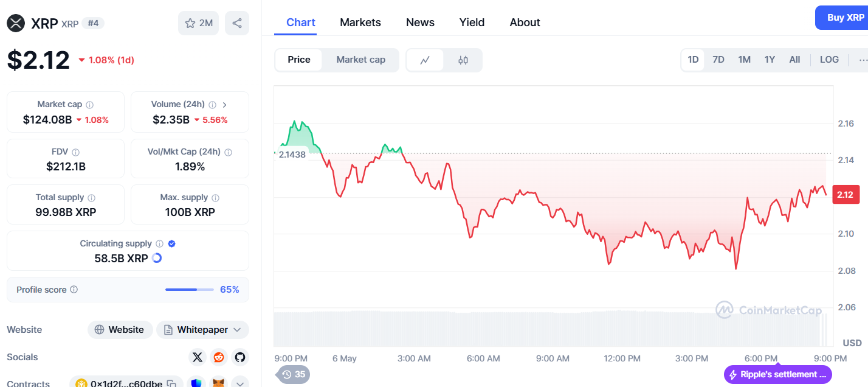Open the Chart tab
Viewport: 868px width, 387px height.
(301, 23)
